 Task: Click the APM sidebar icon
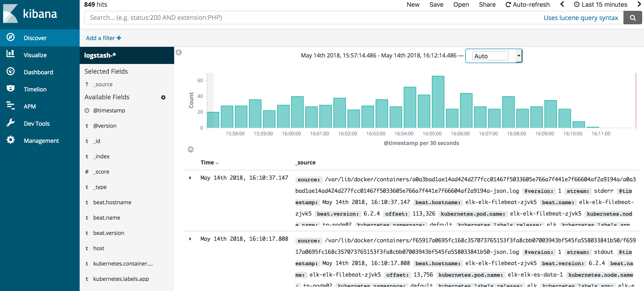coord(11,106)
